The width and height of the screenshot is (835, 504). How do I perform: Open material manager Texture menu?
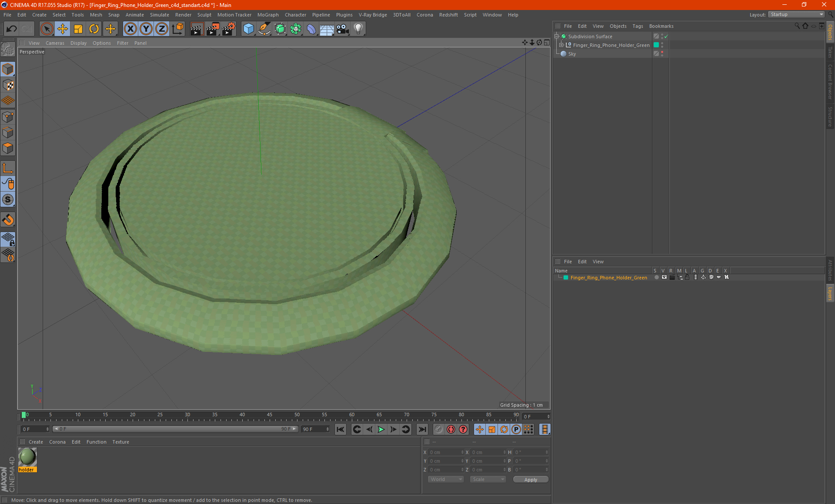(x=120, y=442)
